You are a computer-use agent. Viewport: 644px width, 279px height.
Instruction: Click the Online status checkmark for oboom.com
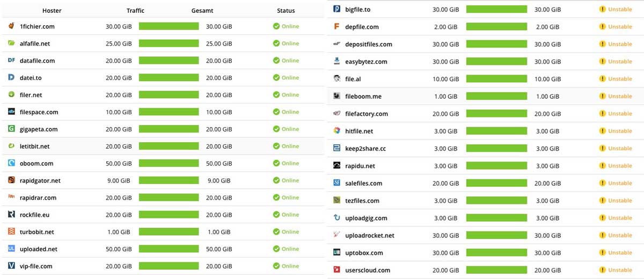click(x=276, y=163)
